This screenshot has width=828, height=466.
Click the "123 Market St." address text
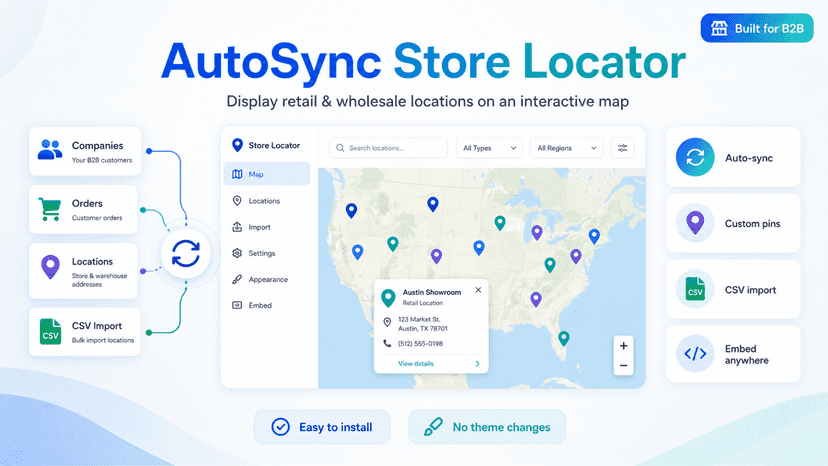pos(419,320)
